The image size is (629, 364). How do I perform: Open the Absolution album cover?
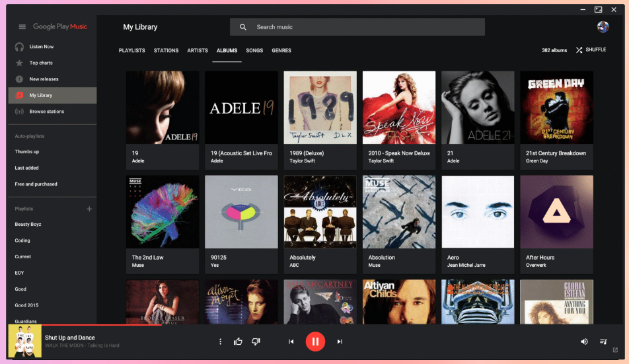click(x=399, y=211)
